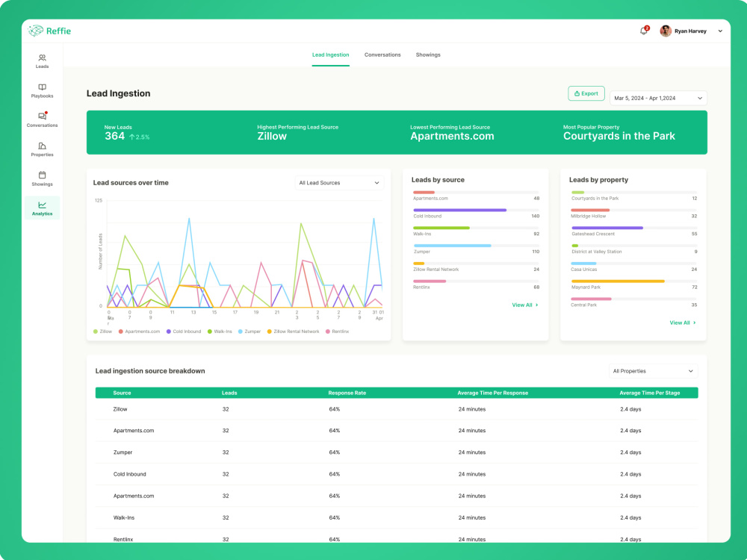Select the Walk-Ins table row

tap(397, 517)
